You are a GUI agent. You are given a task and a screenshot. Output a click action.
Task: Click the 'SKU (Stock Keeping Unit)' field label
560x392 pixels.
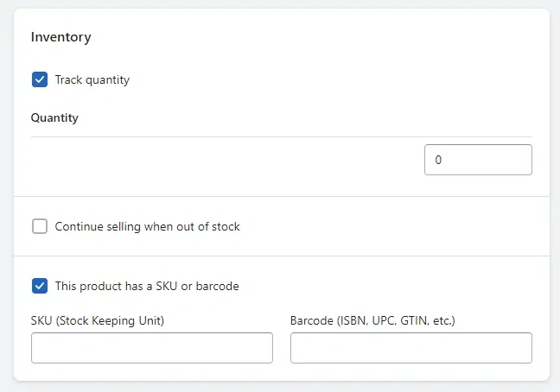pyautogui.click(x=98, y=320)
